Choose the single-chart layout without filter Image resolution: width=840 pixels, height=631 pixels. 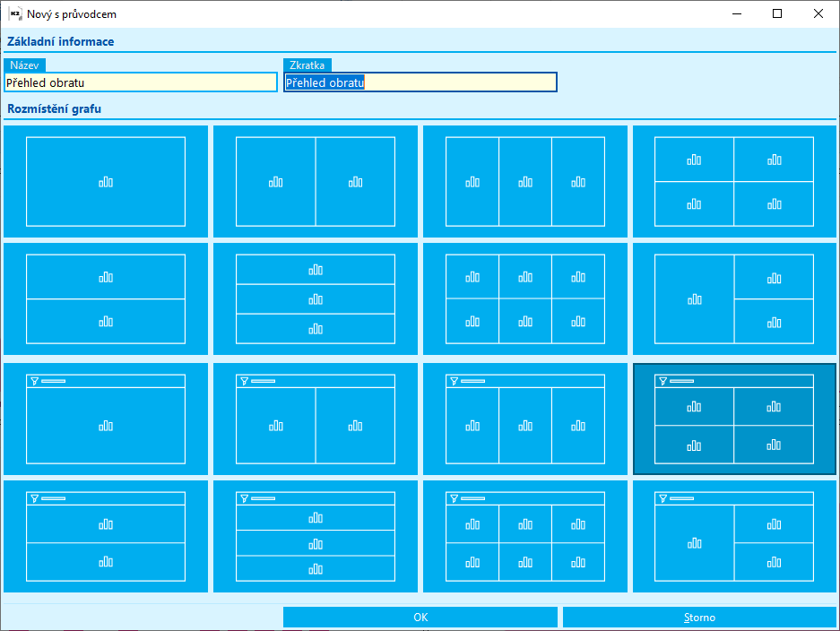(106, 182)
